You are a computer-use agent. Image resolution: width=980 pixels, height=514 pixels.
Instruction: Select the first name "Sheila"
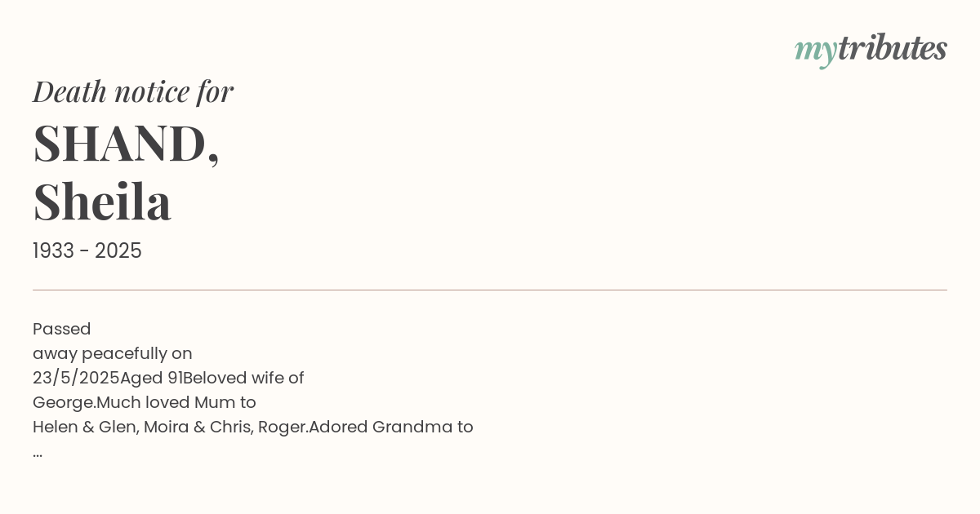(x=102, y=202)
